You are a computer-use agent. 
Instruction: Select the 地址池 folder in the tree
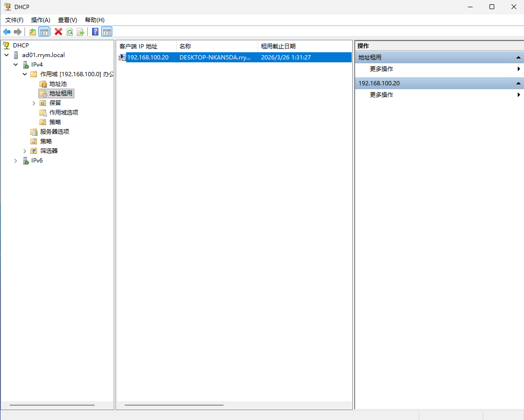pyautogui.click(x=58, y=84)
